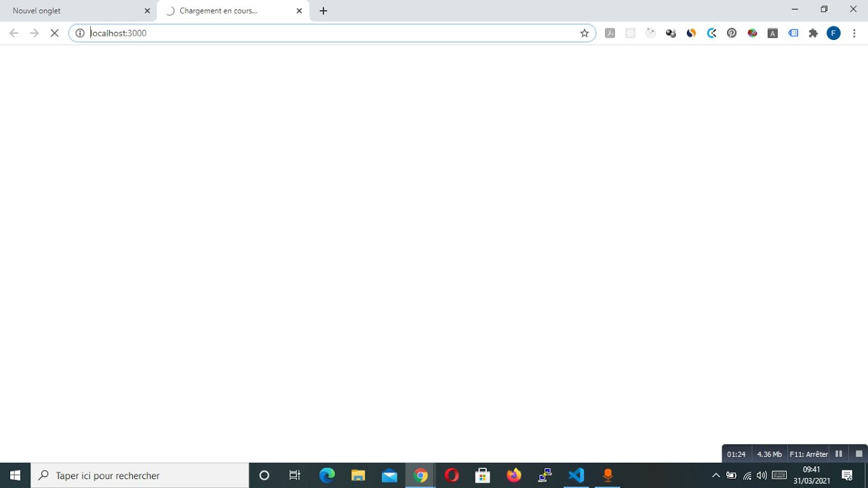The height and width of the screenshot is (488, 868).
Task: Stop the screen recording with the square button
Action: [859, 454]
